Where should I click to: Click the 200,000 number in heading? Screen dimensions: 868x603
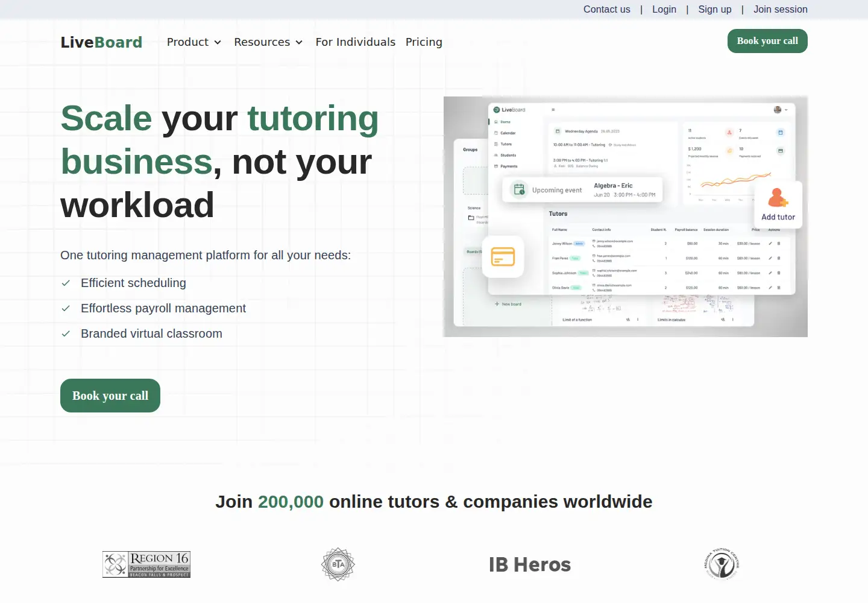pyautogui.click(x=291, y=502)
